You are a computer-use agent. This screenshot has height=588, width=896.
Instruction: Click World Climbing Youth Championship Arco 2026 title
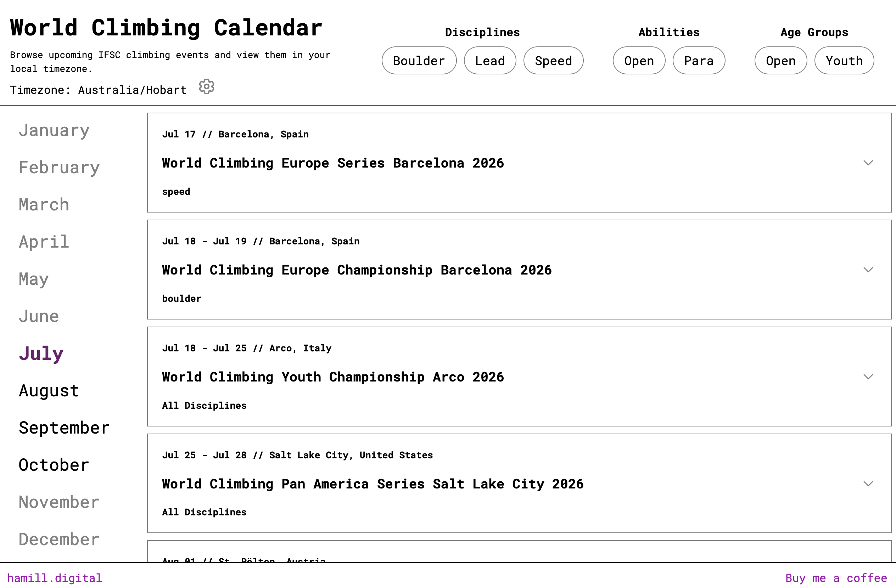(333, 377)
